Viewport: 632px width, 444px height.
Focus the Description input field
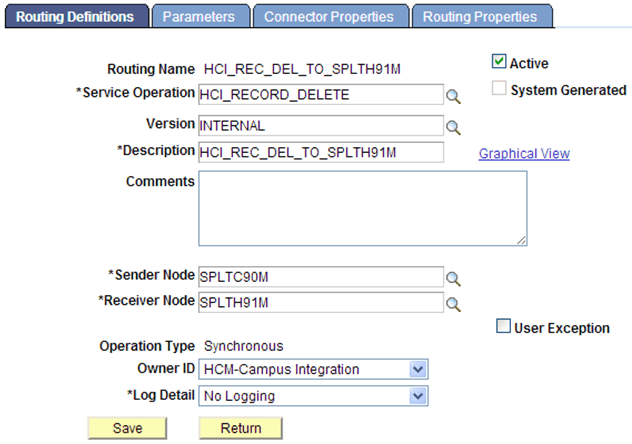320,152
